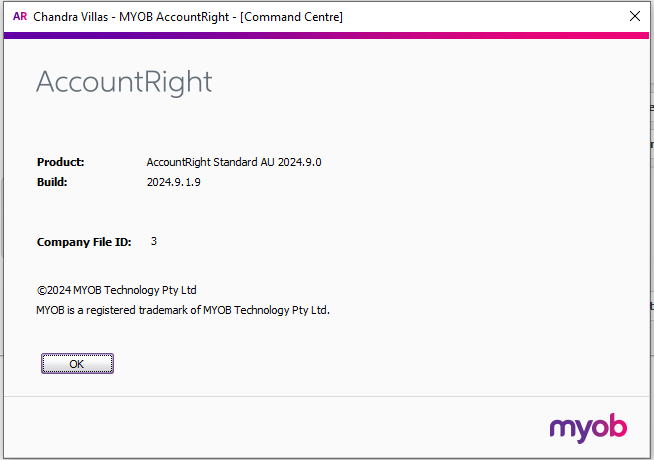Screen dimensions: 654x460
Task: Click the Product label
Action: coord(60,162)
